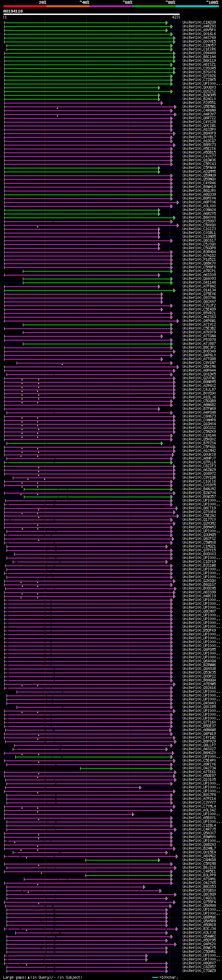
Task: Select the UniRef100_A8PT06 hit
Action: [199, 202]
